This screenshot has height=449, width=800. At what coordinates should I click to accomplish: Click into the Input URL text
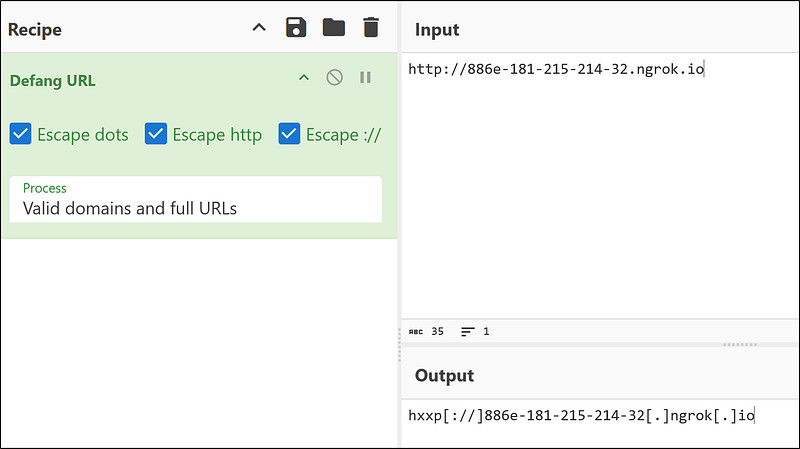point(557,70)
